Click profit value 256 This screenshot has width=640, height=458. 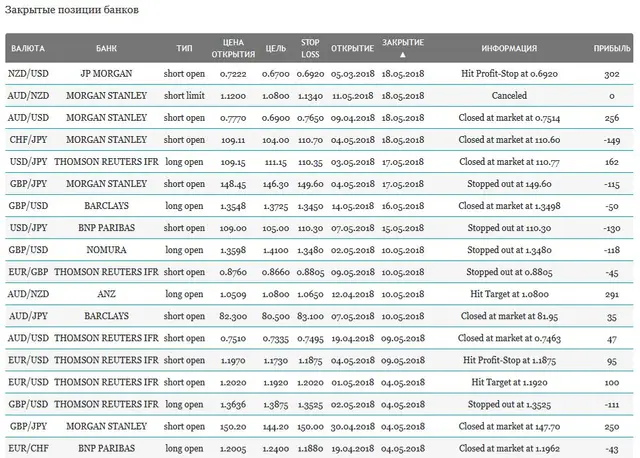pyautogui.click(x=612, y=118)
